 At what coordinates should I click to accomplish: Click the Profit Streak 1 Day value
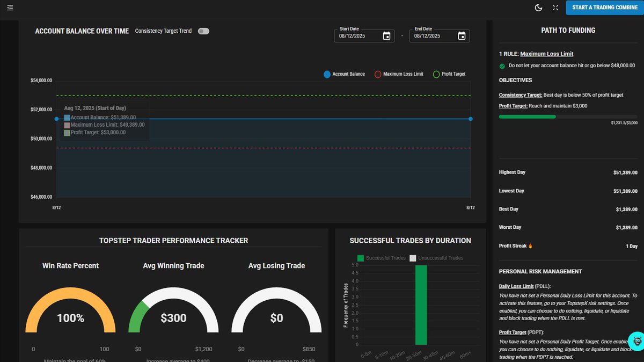pyautogui.click(x=632, y=246)
